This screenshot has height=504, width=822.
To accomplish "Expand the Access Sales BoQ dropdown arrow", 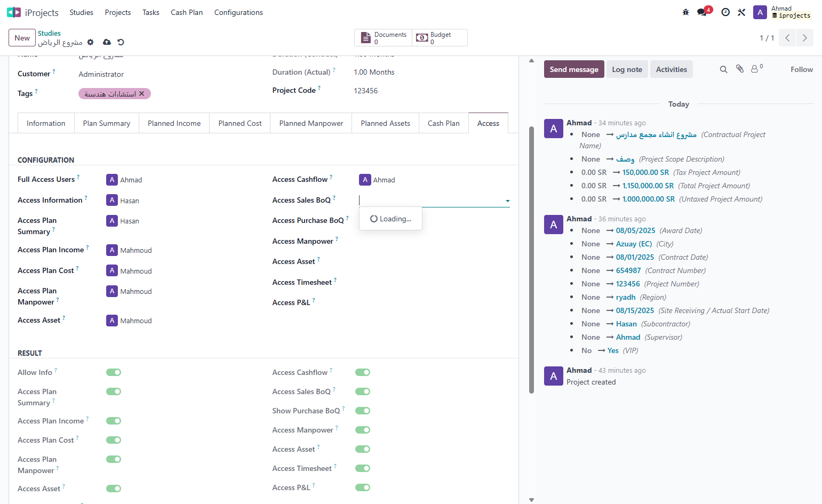I will point(507,201).
